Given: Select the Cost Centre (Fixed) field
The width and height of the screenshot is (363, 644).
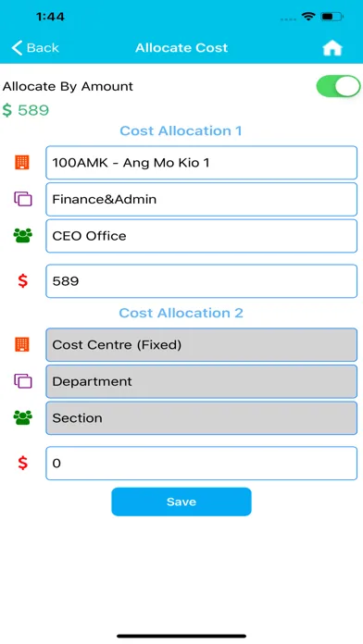Looking at the screenshot, I should (x=202, y=344).
